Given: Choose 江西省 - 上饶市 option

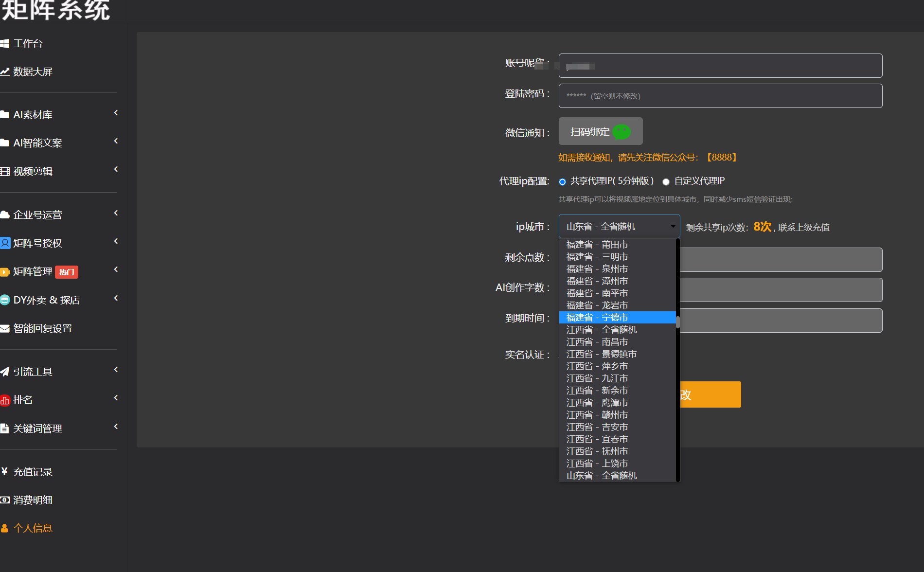Looking at the screenshot, I should [x=617, y=464].
